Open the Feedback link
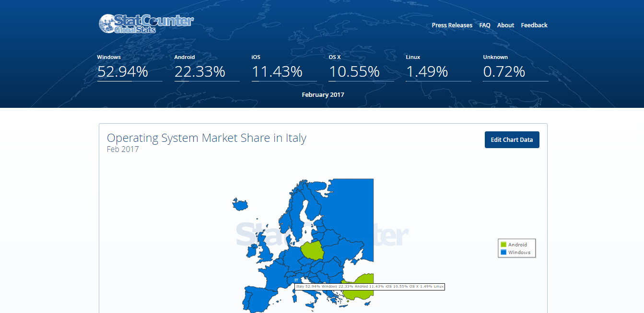This screenshot has height=313, width=644. pos(534,25)
